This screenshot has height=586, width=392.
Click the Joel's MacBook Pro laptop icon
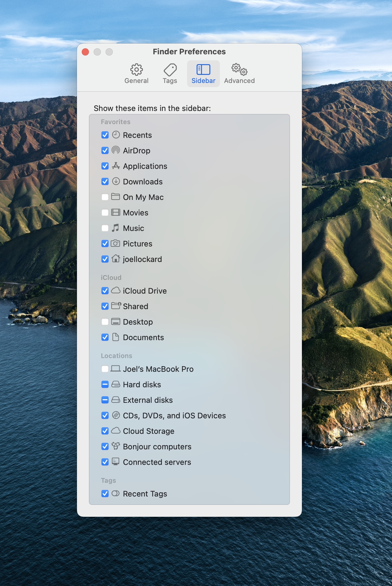click(x=116, y=369)
